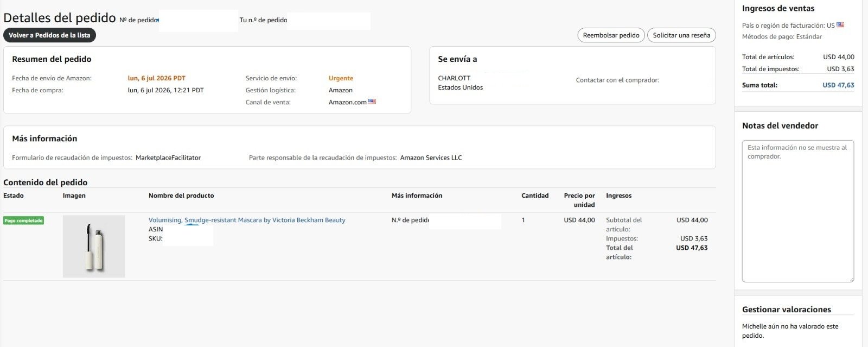
Task: Open the Victoria Beckham Beauty mascara product link
Action: point(247,220)
